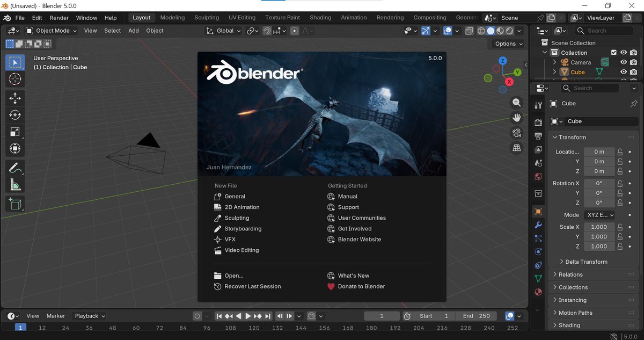Open the viewport Add menu
The width and height of the screenshot is (644, 340).
134,31
